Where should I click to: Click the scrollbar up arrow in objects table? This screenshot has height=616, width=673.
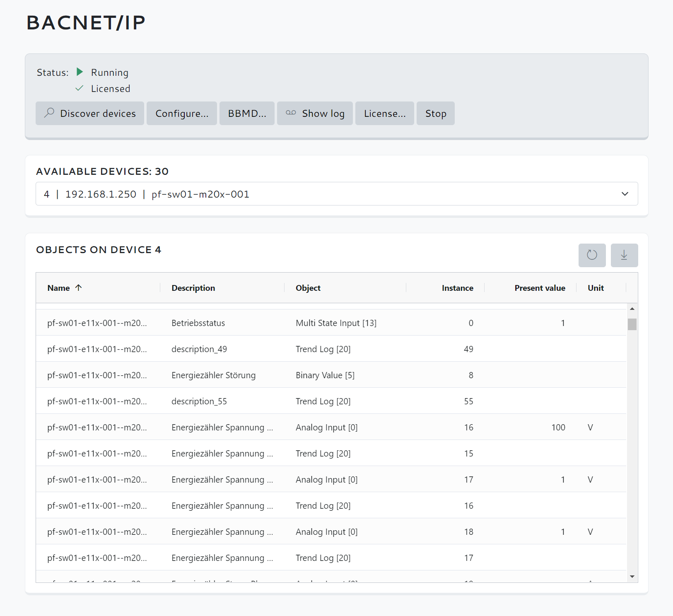[x=632, y=309]
